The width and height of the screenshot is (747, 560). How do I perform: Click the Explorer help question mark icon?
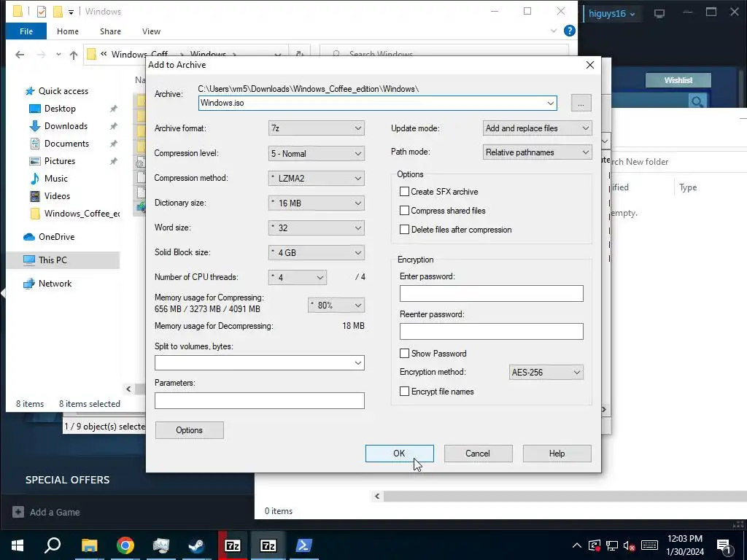pyautogui.click(x=569, y=31)
